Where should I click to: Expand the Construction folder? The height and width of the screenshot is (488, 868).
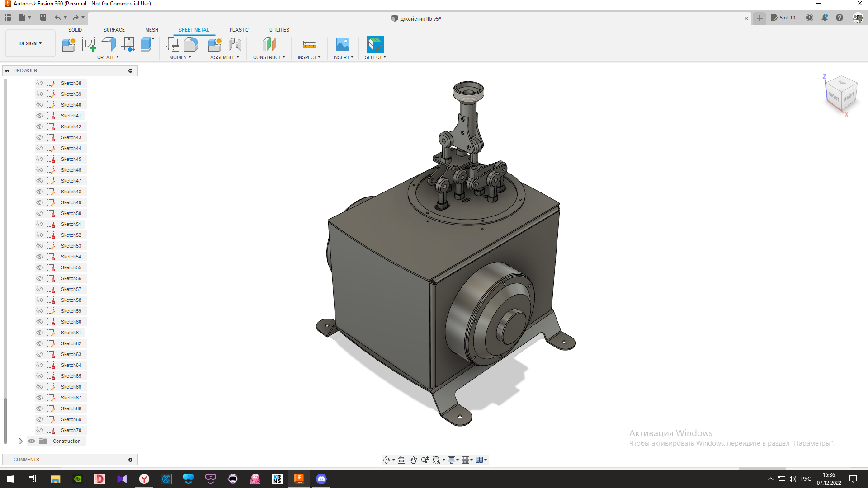[20, 441]
